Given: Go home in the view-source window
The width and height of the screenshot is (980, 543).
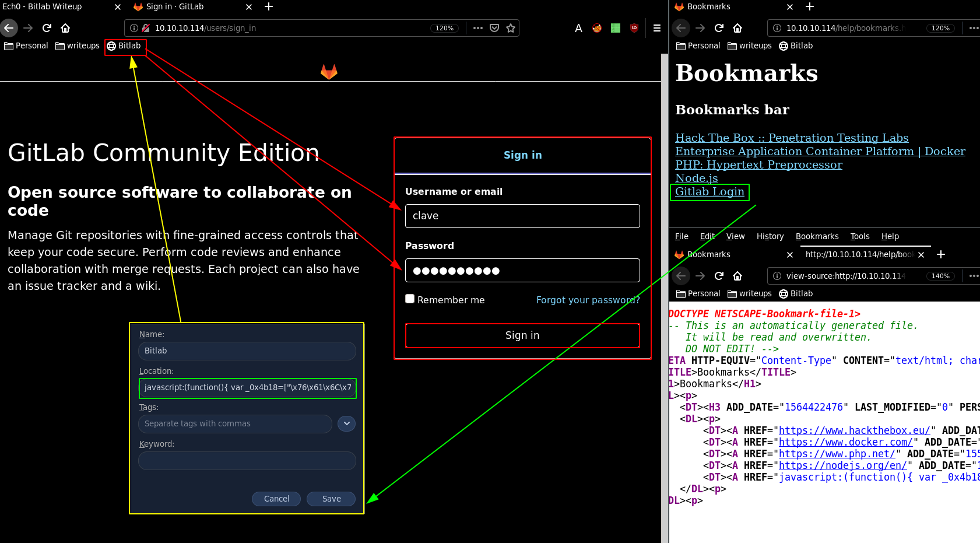Looking at the screenshot, I should click(x=737, y=276).
